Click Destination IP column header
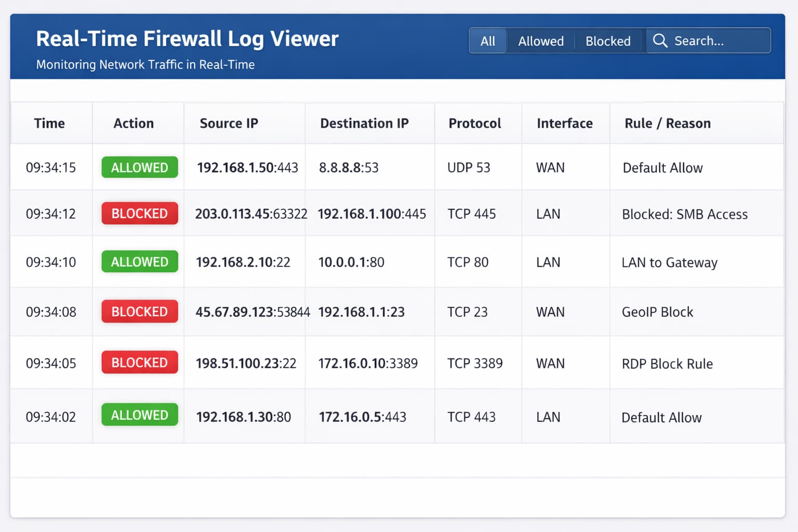Screen dimensions: 798x532 (364, 124)
